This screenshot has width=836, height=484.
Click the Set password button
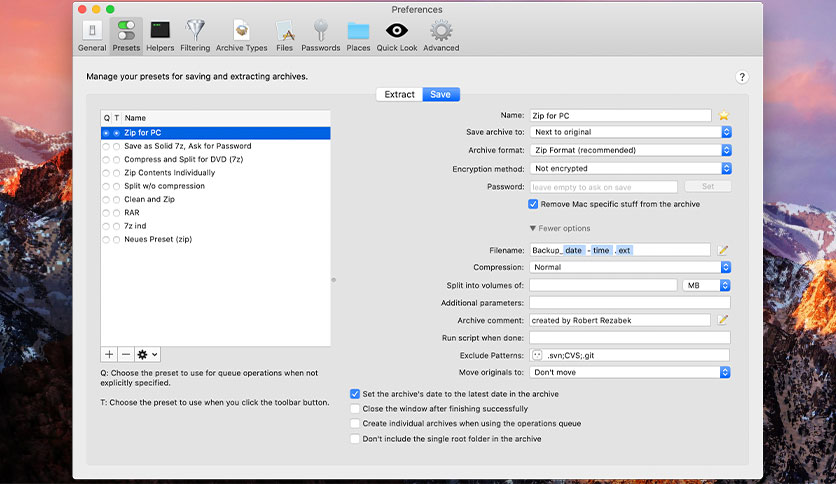(708, 187)
